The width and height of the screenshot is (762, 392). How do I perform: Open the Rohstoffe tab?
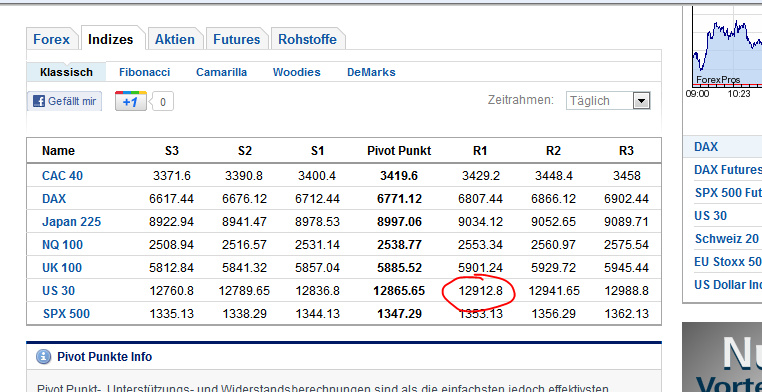pyautogui.click(x=307, y=39)
